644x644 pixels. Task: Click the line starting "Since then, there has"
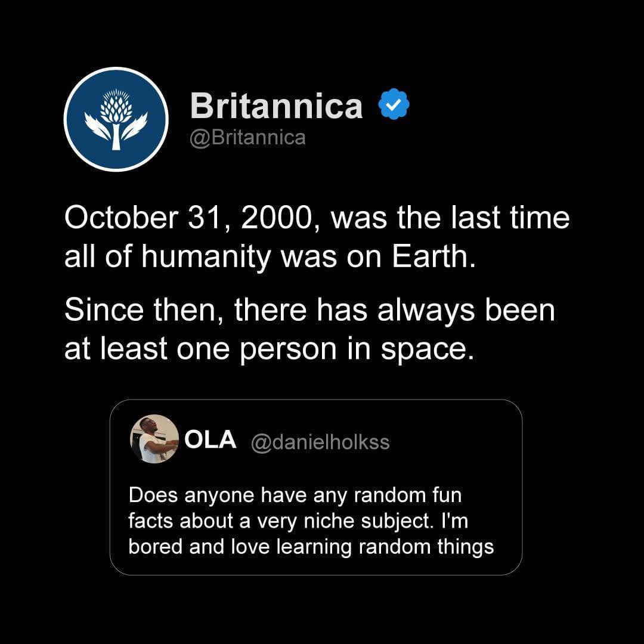(x=309, y=311)
